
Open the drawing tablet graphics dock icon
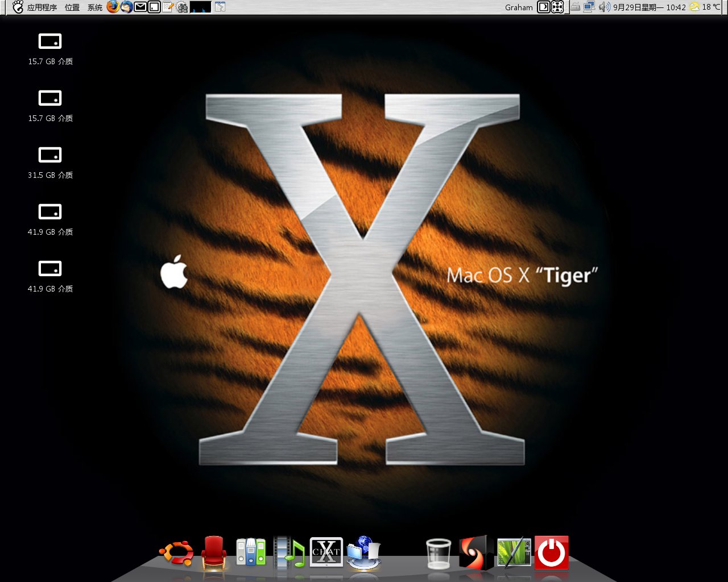pos(514,552)
